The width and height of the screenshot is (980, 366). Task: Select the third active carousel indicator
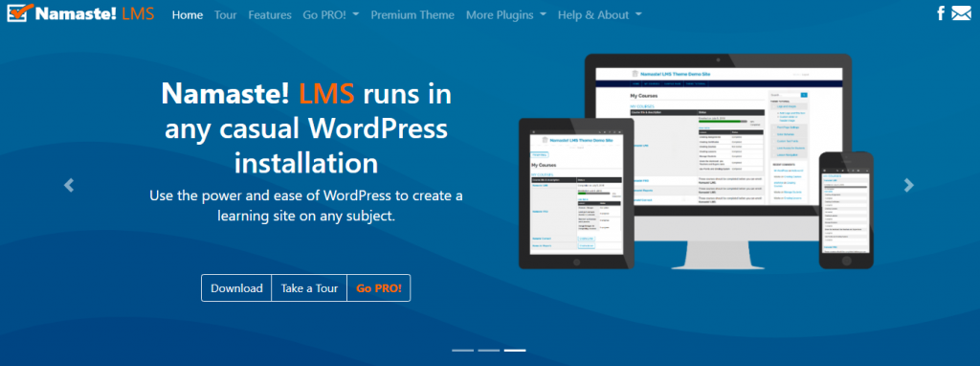pos(515,351)
